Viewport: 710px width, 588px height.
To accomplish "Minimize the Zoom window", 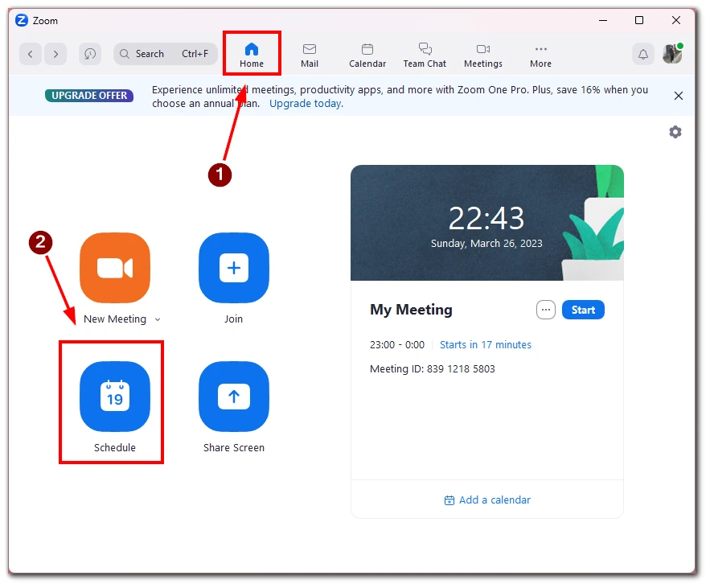I will click(x=603, y=20).
